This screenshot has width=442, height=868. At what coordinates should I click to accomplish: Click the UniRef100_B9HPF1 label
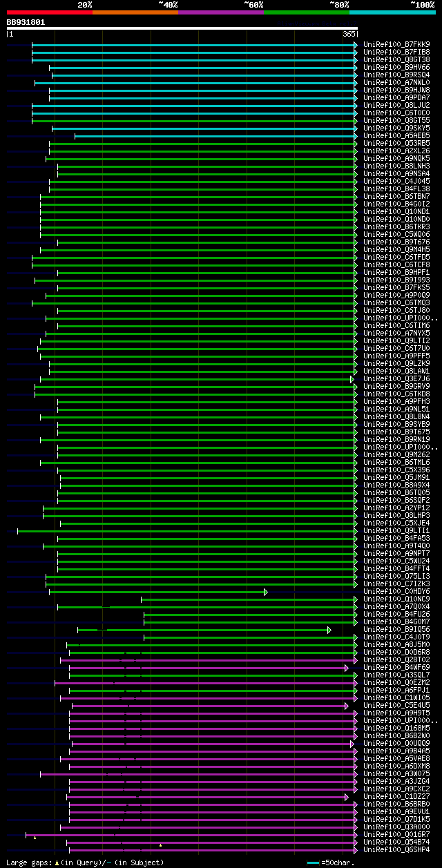(396, 273)
